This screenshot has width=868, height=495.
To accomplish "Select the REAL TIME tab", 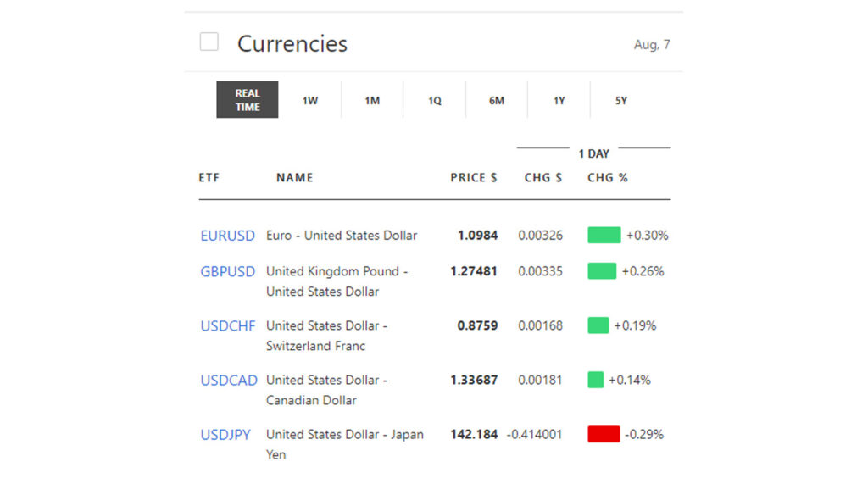I will 248,100.
